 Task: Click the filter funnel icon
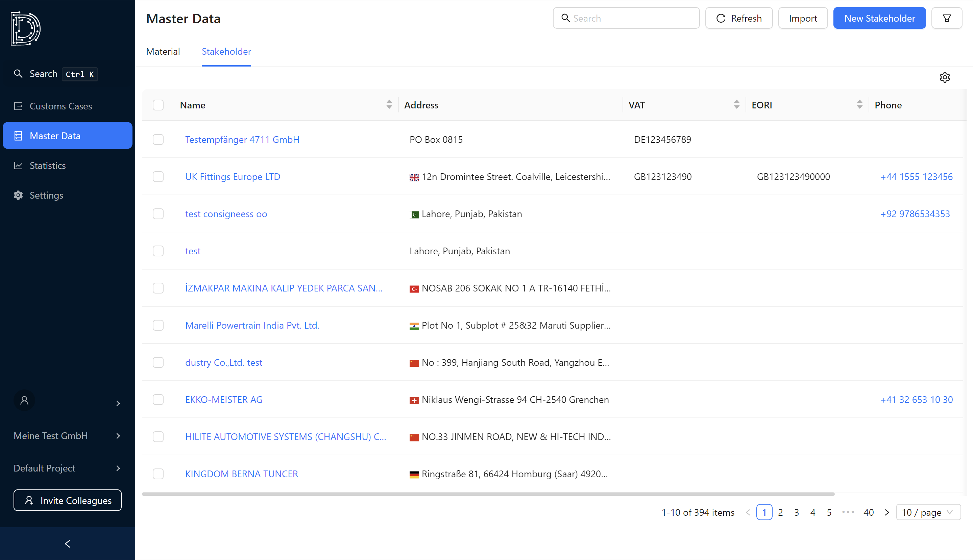pyautogui.click(x=946, y=18)
